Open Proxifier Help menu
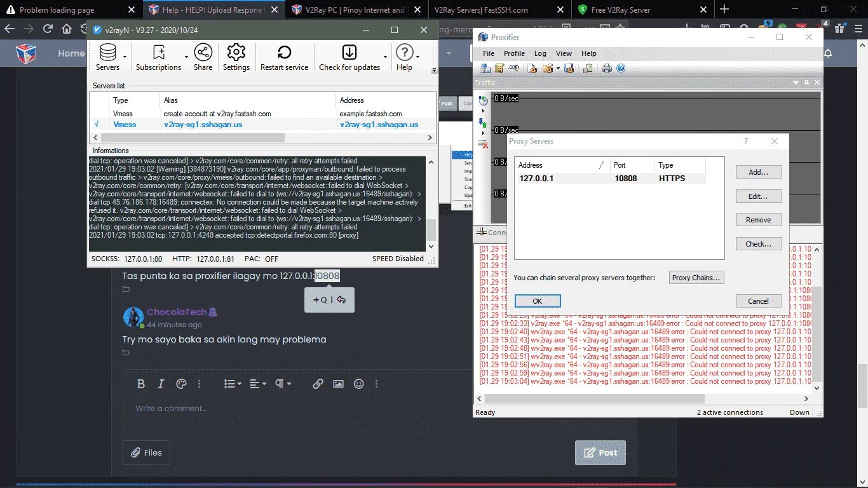Viewport: 868px width, 488px height. (x=589, y=53)
